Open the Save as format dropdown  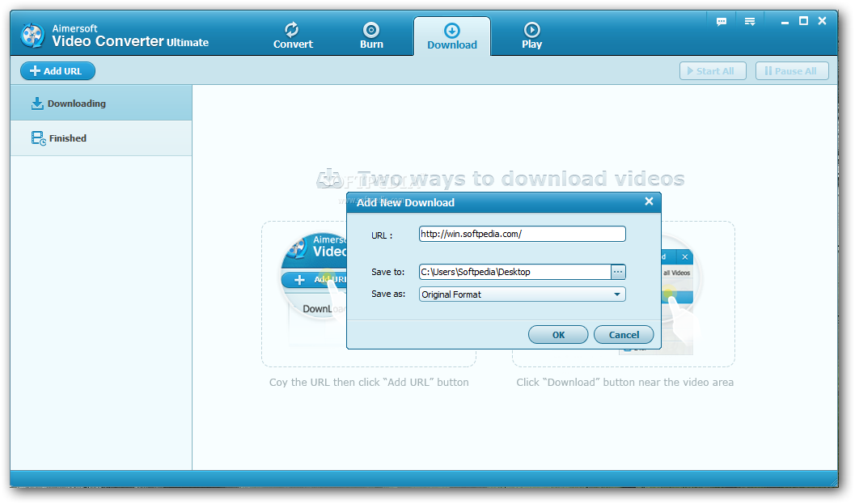click(x=522, y=294)
